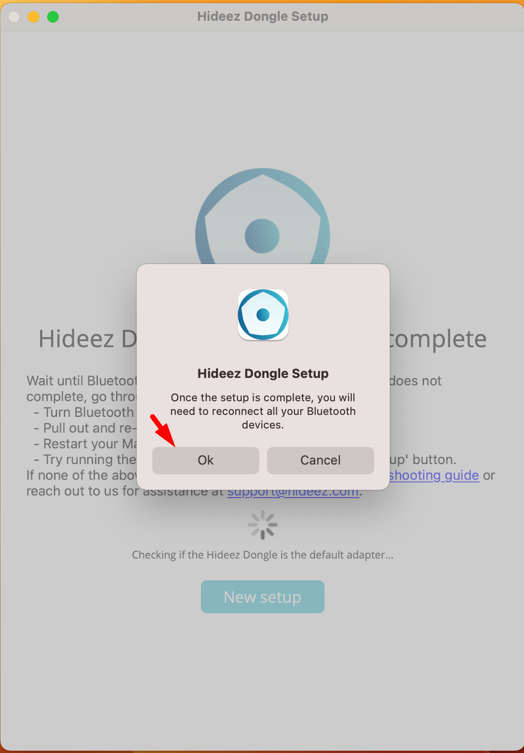524x753 pixels.
Task: Click the reconnect Bluetooth devices message text
Action: click(263, 411)
